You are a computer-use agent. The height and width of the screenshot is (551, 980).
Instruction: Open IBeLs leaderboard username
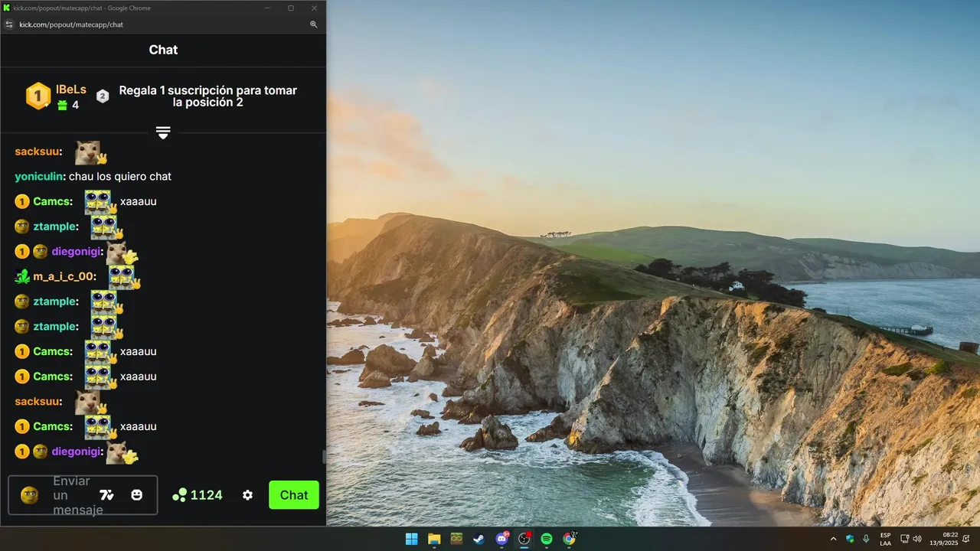coord(71,90)
